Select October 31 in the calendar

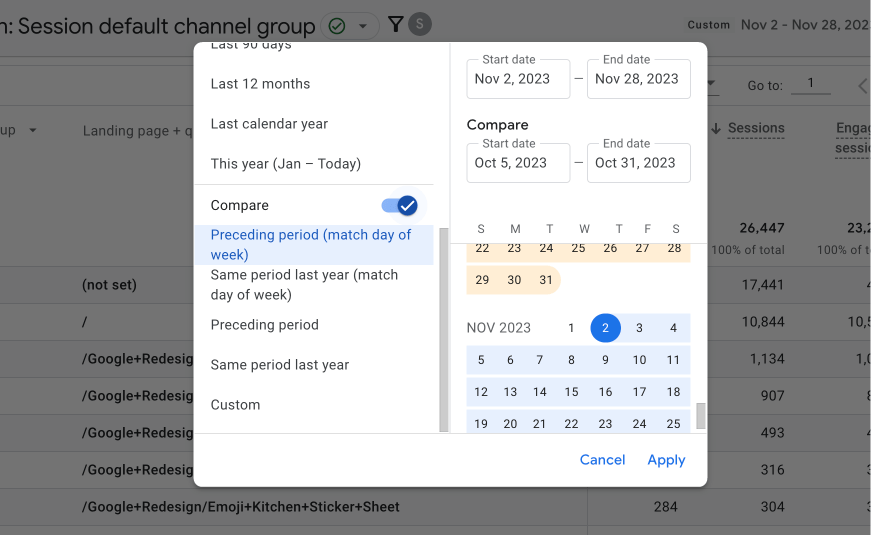click(x=546, y=280)
